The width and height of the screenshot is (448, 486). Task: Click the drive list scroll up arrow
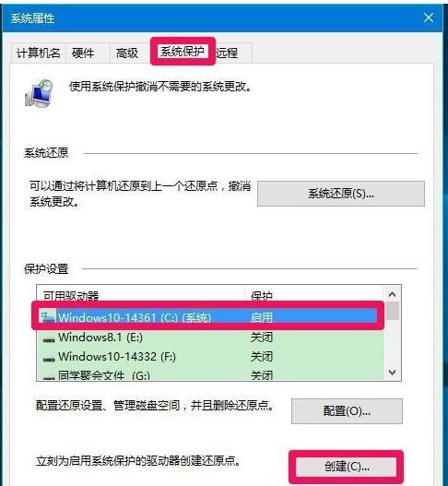[x=393, y=294]
